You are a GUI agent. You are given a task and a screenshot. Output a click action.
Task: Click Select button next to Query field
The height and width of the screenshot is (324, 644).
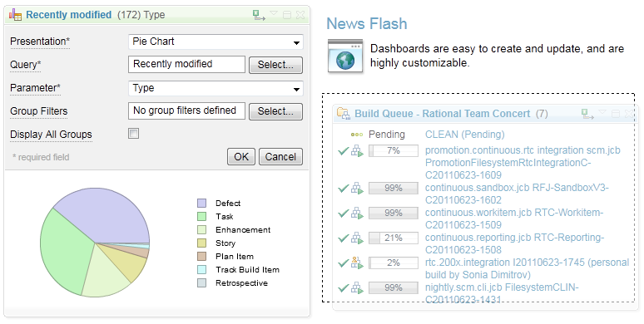275,65
